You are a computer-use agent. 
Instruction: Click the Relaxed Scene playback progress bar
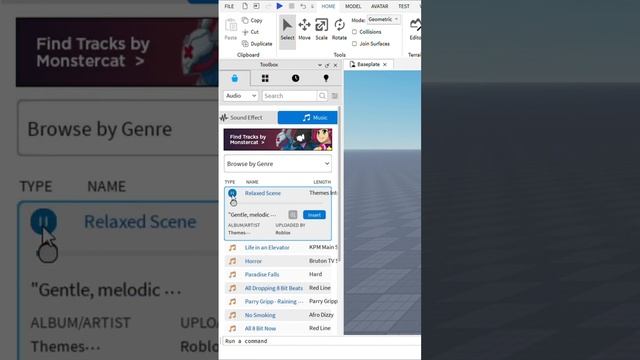[278, 203]
